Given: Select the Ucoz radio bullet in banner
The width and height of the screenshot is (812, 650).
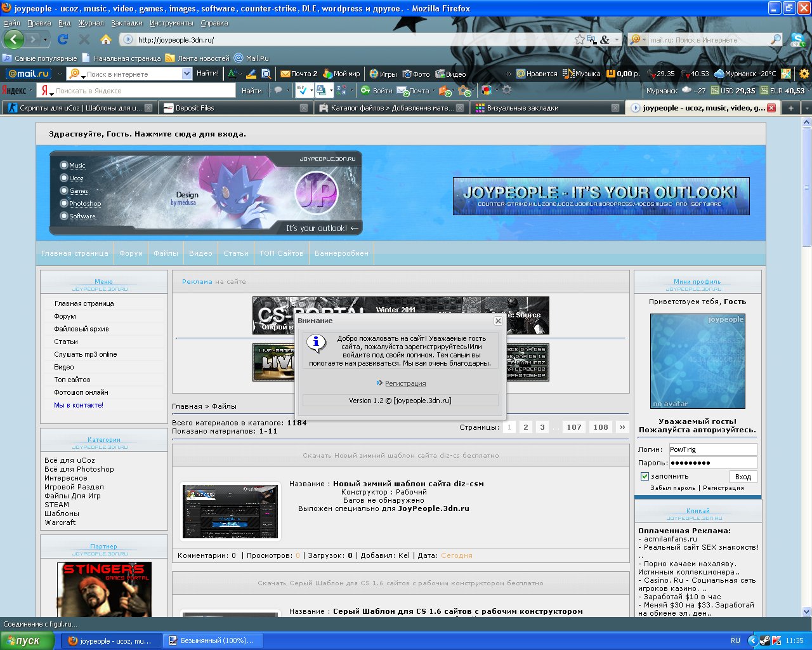Looking at the screenshot, I should point(63,178).
